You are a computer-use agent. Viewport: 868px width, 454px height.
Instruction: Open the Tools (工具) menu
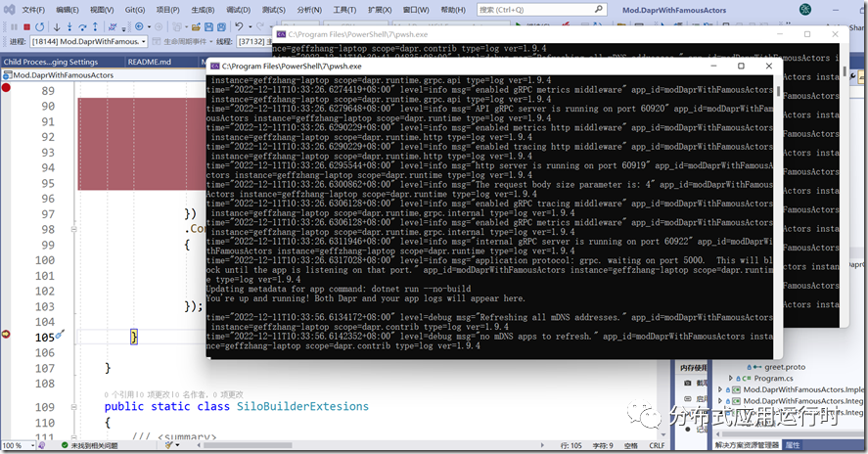(x=344, y=10)
